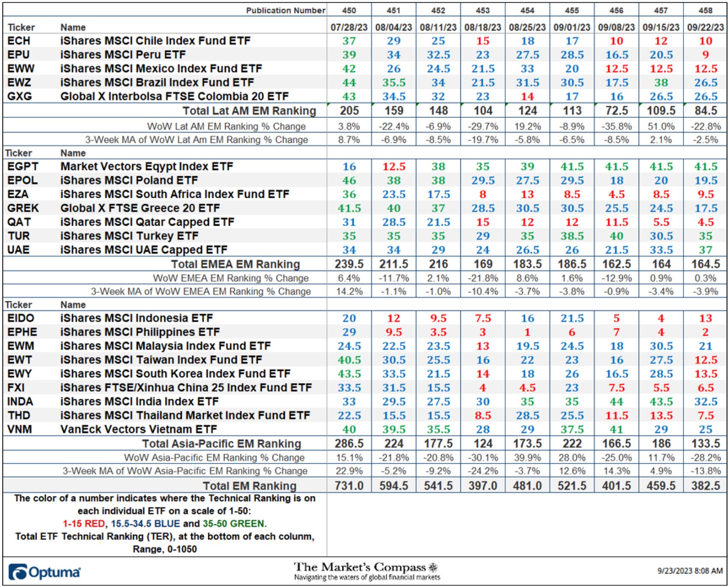Click the 07/28/23 date column header
This screenshot has height=587, width=728.
coord(349,27)
